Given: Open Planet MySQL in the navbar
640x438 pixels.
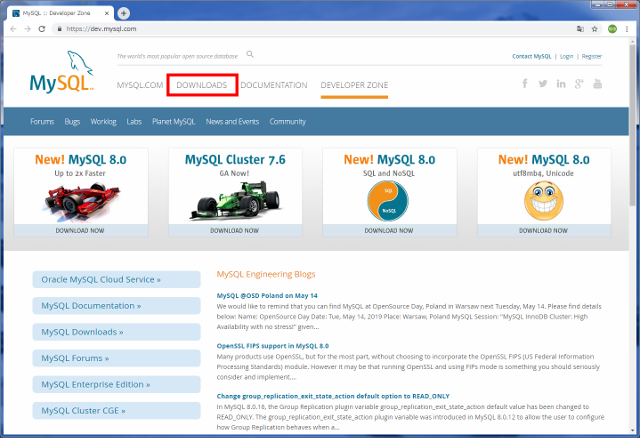Looking at the screenshot, I should coord(174,121).
